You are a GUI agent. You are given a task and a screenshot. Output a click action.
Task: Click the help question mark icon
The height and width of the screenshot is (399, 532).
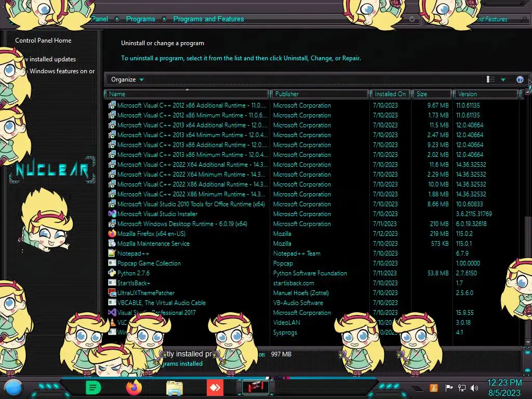click(520, 79)
